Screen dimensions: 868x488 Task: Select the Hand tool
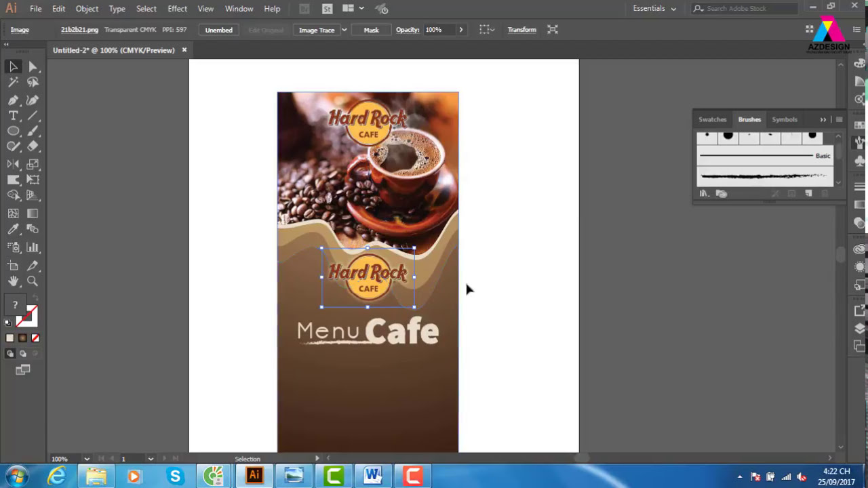point(13,281)
